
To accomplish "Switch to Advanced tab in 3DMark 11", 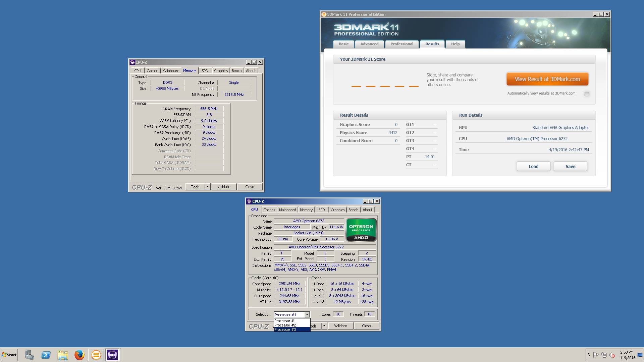I will pyautogui.click(x=369, y=44).
